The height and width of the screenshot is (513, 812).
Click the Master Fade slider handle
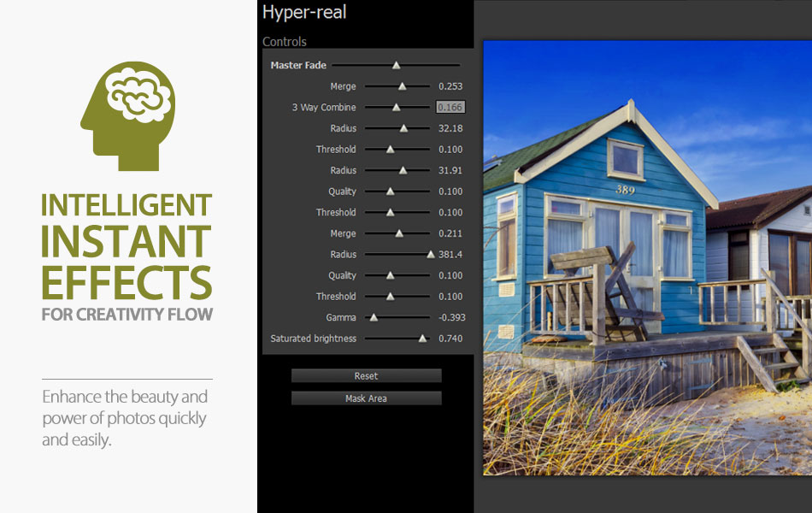[396, 65]
